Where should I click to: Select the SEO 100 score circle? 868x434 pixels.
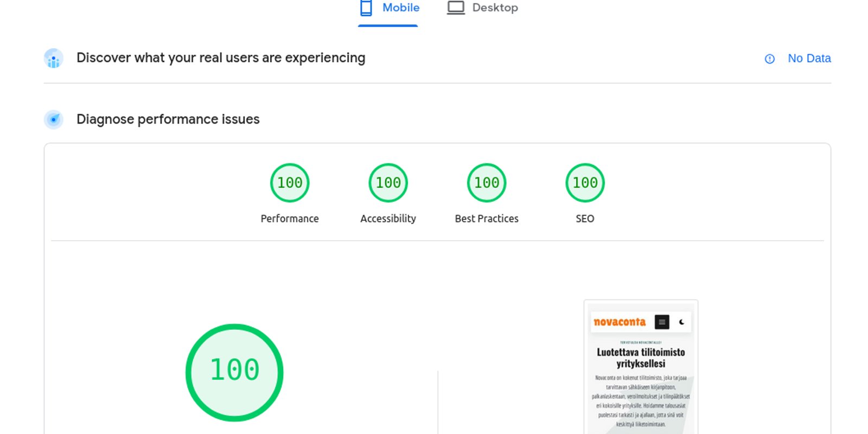point(585,183)
